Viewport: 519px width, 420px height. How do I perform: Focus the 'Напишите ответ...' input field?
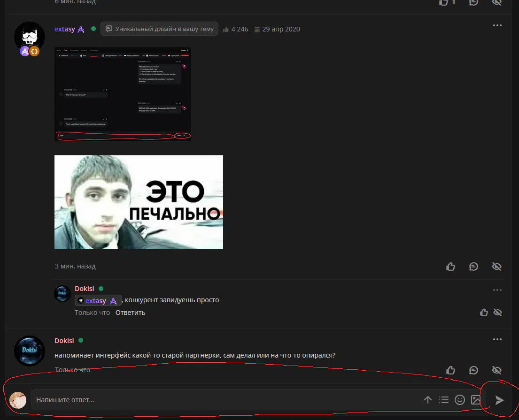(x=225, y=400)
